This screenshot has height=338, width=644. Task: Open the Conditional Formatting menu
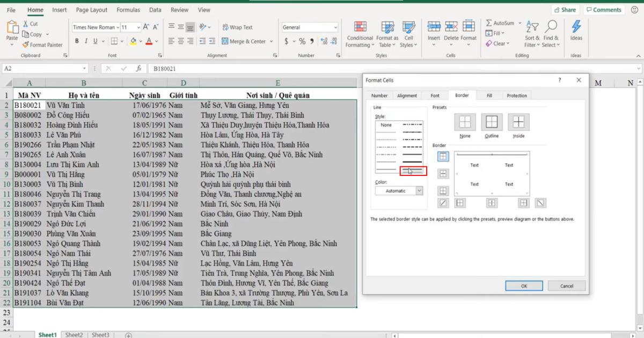pyautogui.click(x=359, y=34)
